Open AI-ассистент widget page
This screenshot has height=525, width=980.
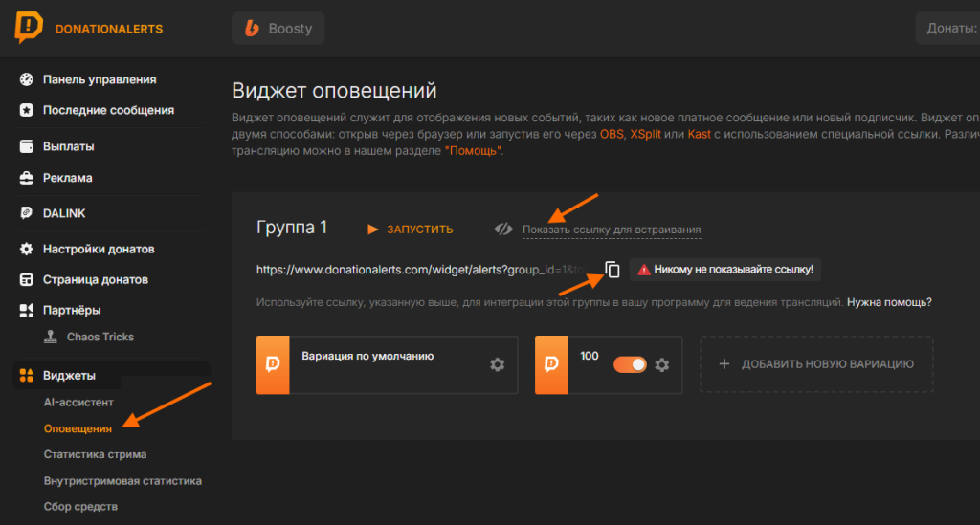(78, 402)
